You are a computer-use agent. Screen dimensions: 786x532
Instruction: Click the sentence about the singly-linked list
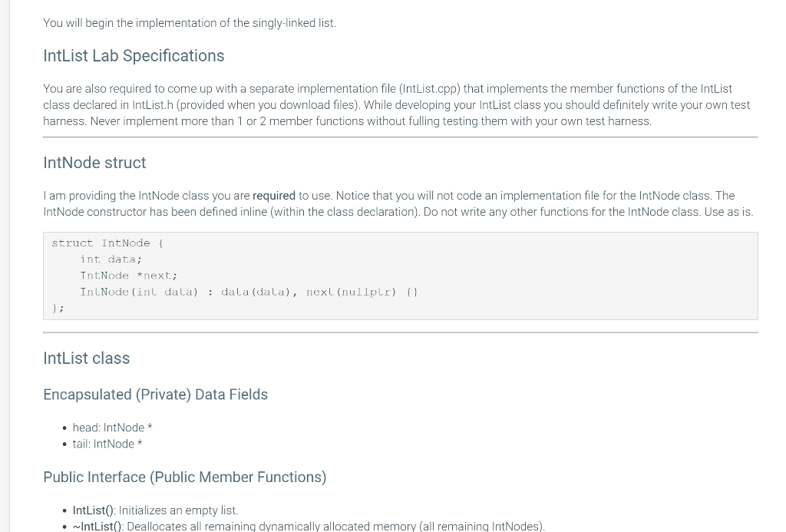pos(190,23)
